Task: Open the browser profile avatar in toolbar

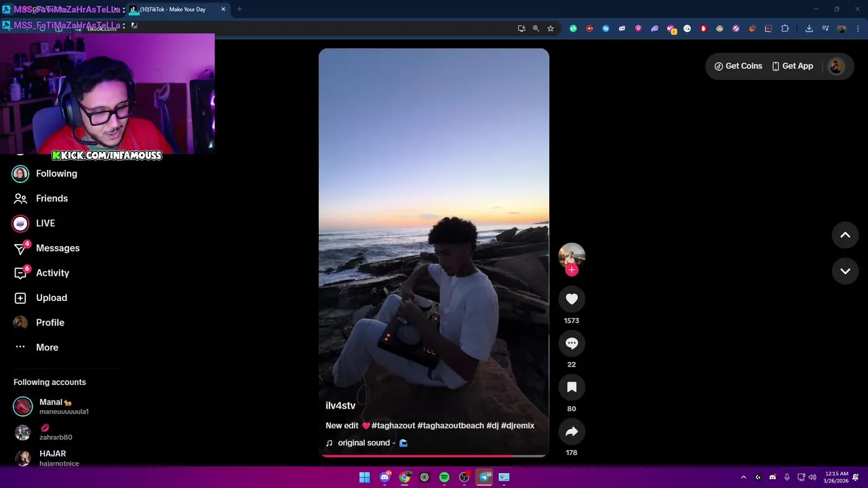Action: pyautogui.click(x=842, y=28)
